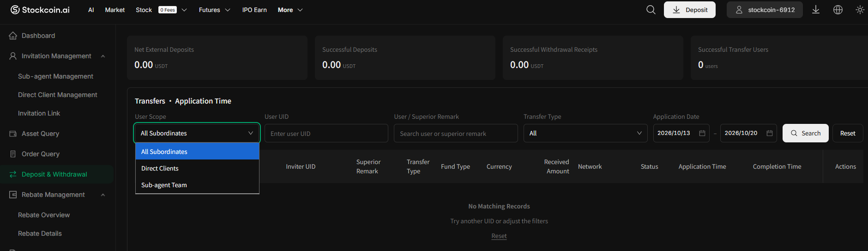868x251 pixels.
Task: Click the download app icon in header
Action: pyautogui.click(x=816, y=10)
